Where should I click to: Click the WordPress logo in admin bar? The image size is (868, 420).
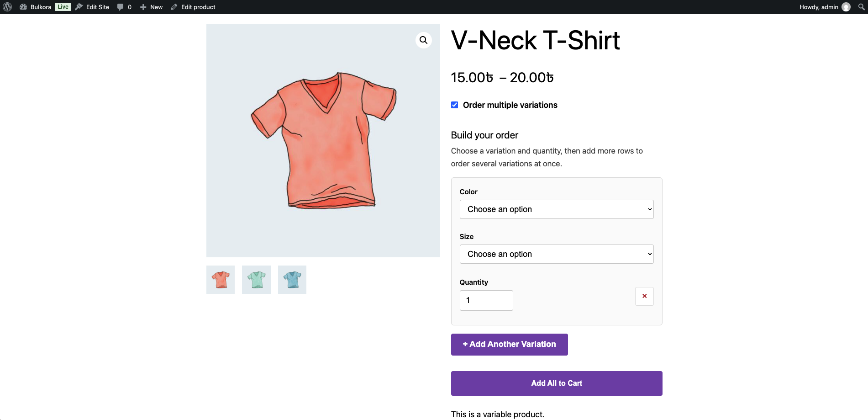(x=7, y=7)
